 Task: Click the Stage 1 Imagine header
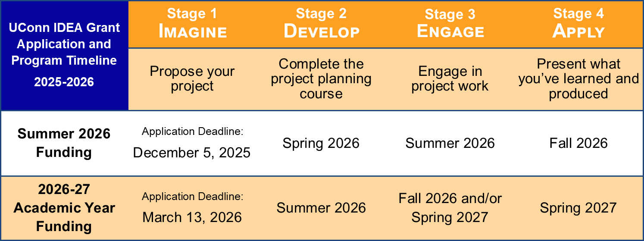193,24
